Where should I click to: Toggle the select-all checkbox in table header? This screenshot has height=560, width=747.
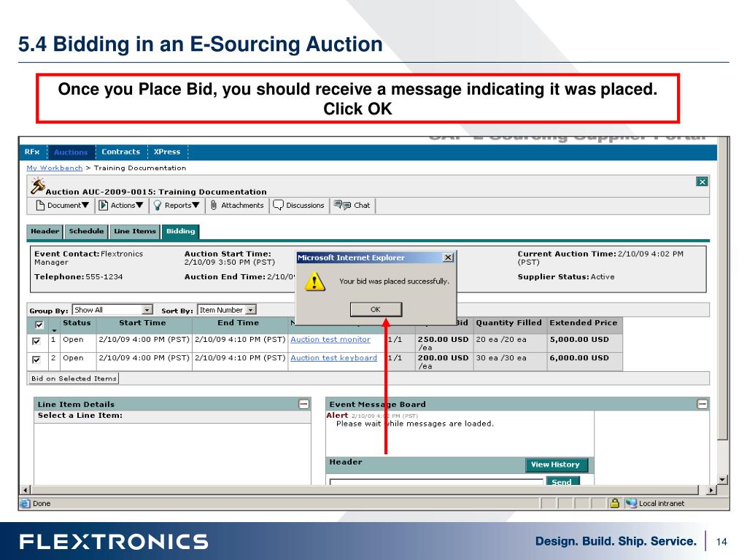(39, 324)
